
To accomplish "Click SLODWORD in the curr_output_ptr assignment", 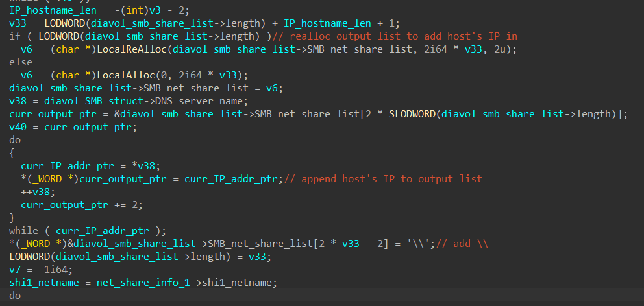I will (412, 114).
